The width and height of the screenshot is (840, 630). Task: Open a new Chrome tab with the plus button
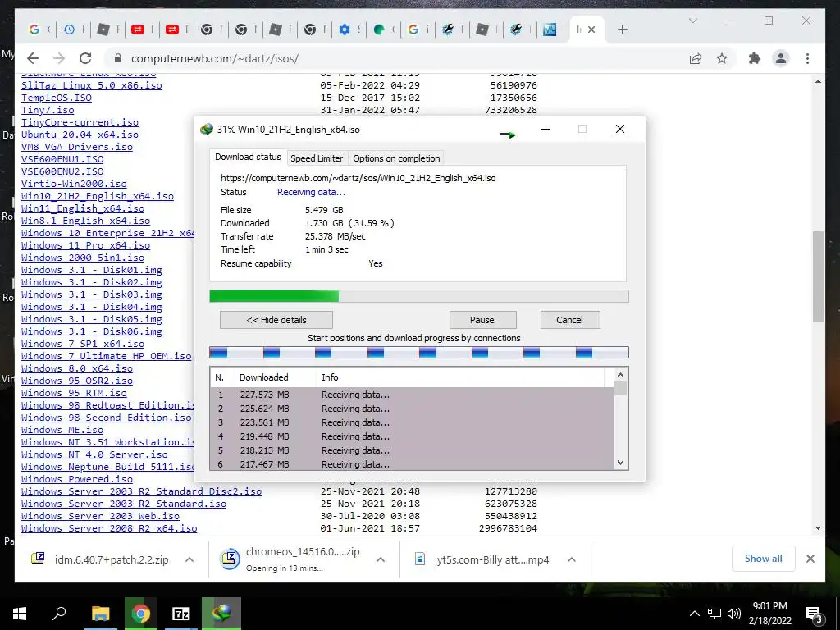pyautogui.click(x=623, y=30)
